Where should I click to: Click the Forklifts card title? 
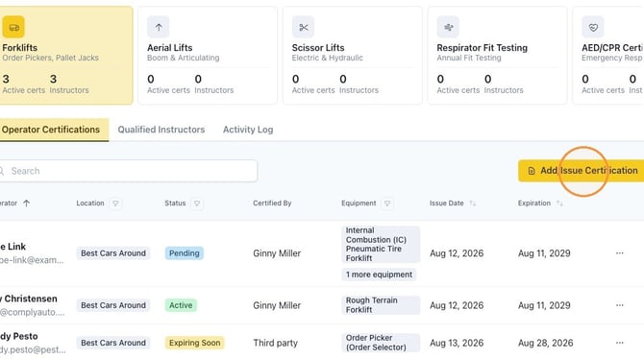point(20,48)
